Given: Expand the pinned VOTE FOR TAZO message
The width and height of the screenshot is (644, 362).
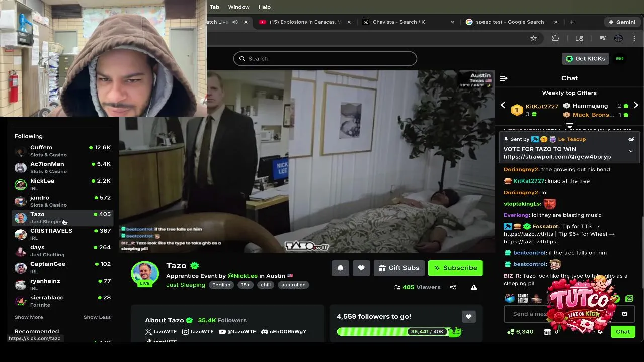Looking at the screenshot, I should point(631,151).
